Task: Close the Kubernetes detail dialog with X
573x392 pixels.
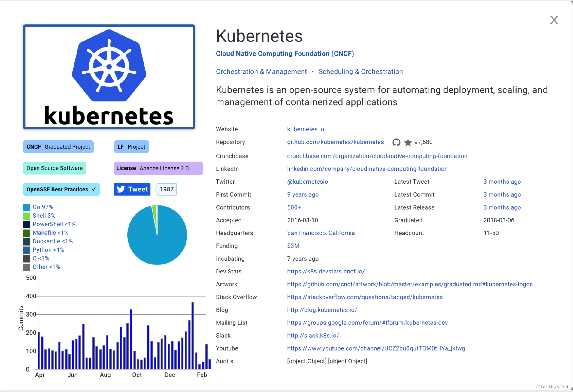Action: click(554, 20)
